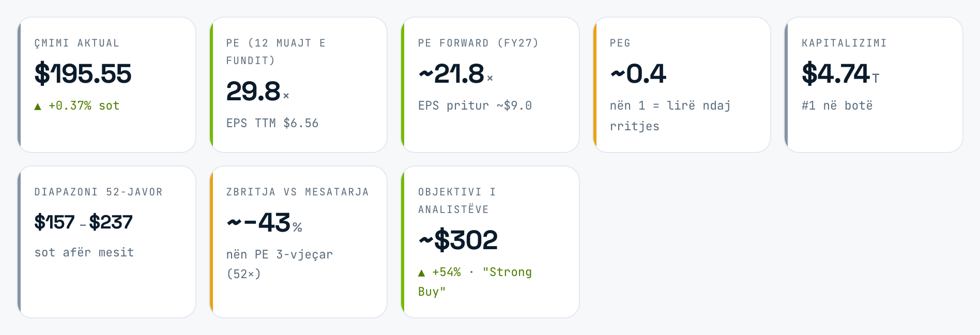Click the DIAPAZONI 52-JAVOR range $157 – $237
The width and height of the screenshot is (980, 335).
click(83, 222)
